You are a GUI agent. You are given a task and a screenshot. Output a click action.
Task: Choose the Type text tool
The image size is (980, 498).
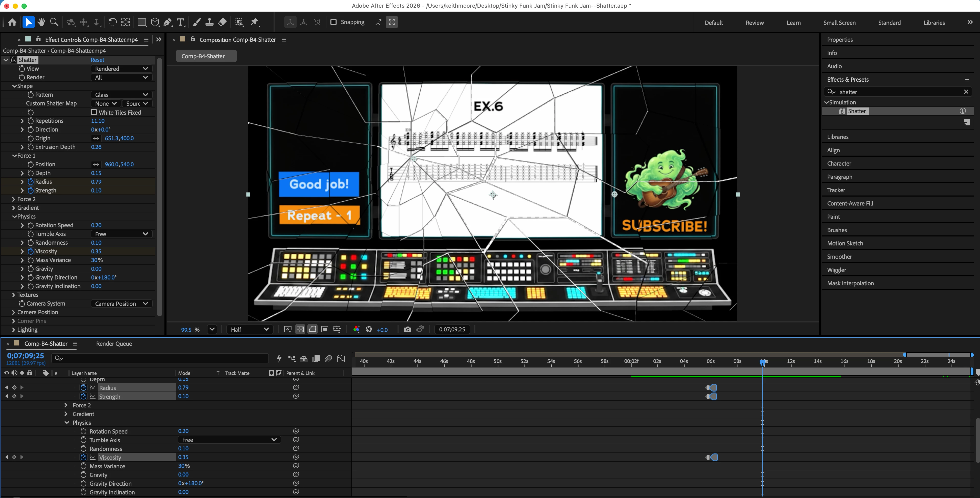(x=181, y=22)
